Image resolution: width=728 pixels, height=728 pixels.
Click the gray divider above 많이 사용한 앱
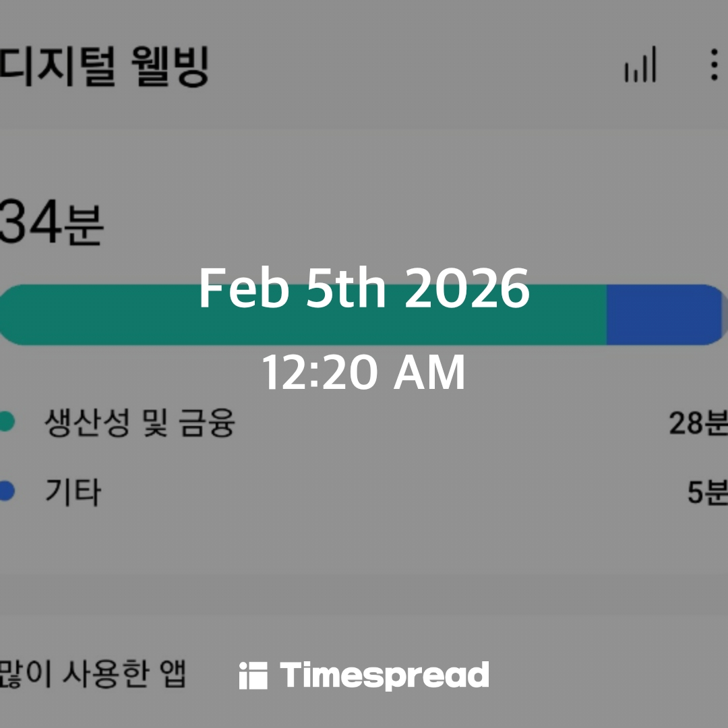tap(364, 593)
